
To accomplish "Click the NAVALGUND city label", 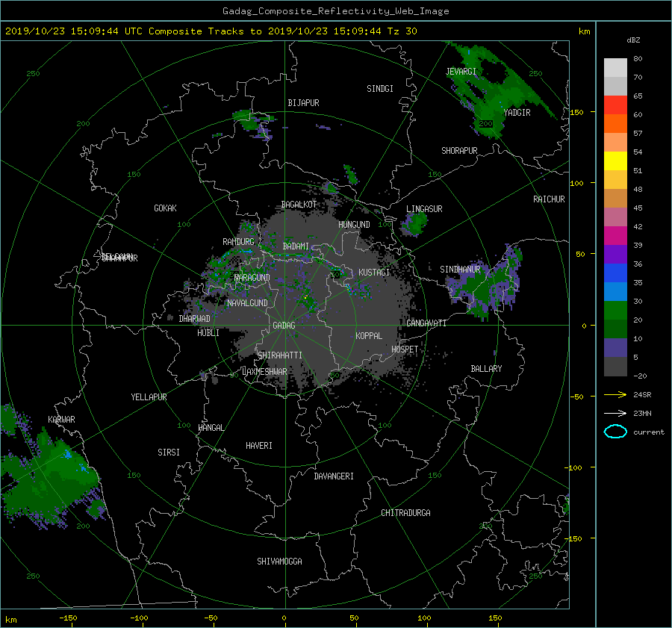I will click(x=247, y=303).
